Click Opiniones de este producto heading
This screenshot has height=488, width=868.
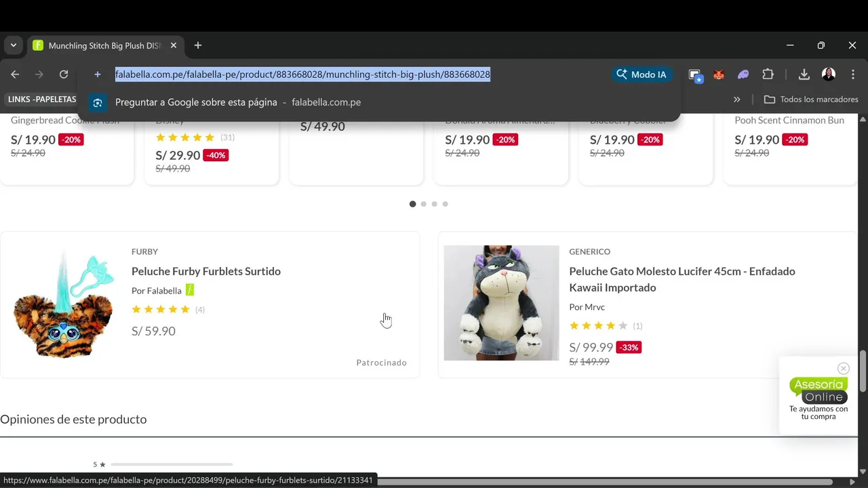[73, 420]
